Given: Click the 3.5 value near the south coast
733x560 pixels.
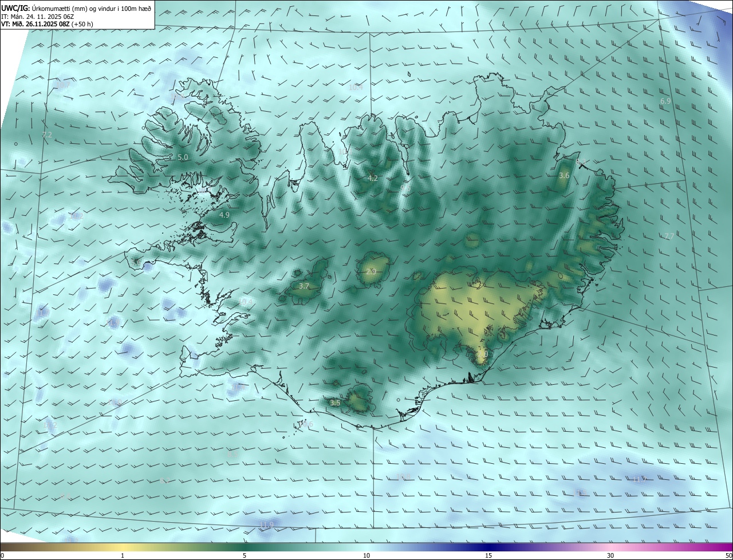Looking at the screenshot, I should (x=335, y=403).
